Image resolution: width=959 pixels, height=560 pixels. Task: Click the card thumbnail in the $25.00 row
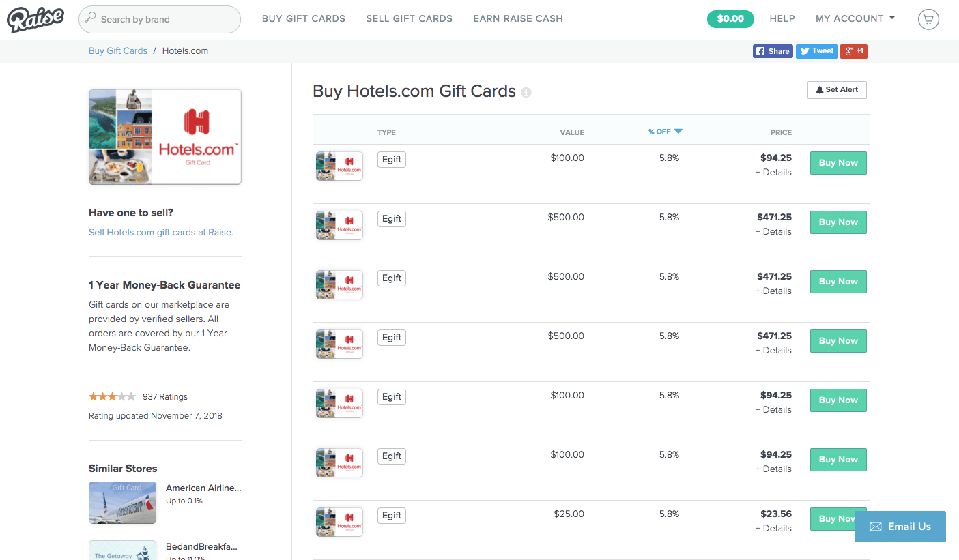click(x=339, y=522)
